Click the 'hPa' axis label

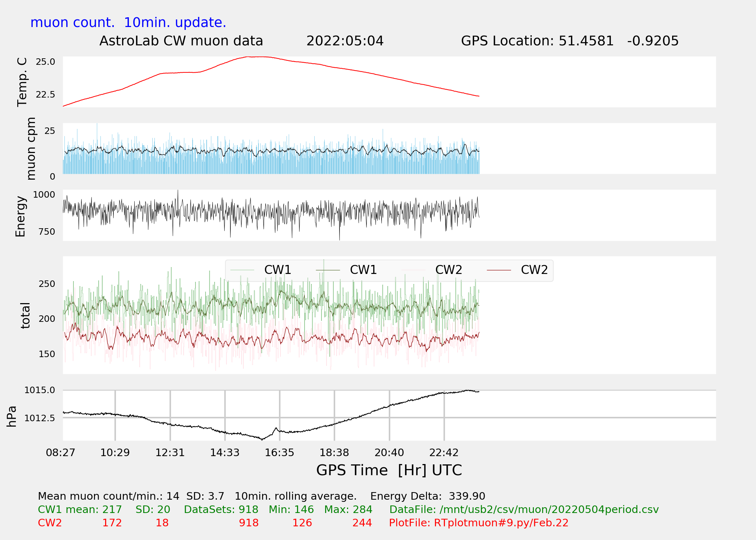(x=12, y=417)
